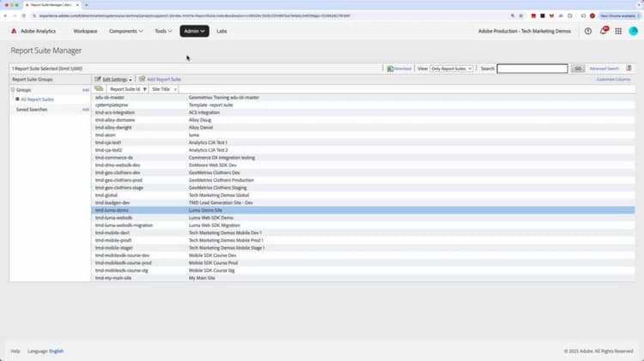Collapse the Groups tree expander
Viewport: 644px width, 361px height.
tap(13, 90)
